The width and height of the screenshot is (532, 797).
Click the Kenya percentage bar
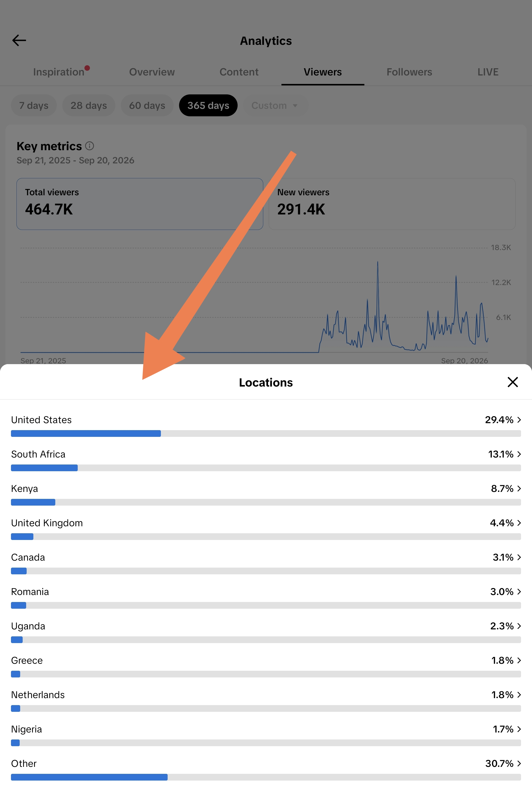266,502
